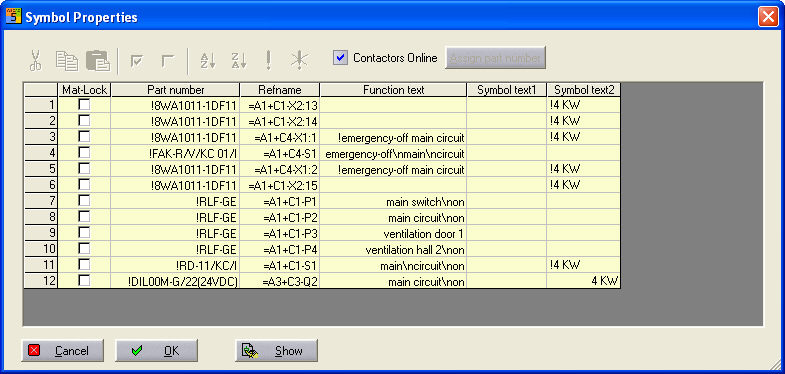Viewport: 785px width, 374px height.
Task: Select !RLF-GE part number in row 7
Action: (x=175, y=201)
